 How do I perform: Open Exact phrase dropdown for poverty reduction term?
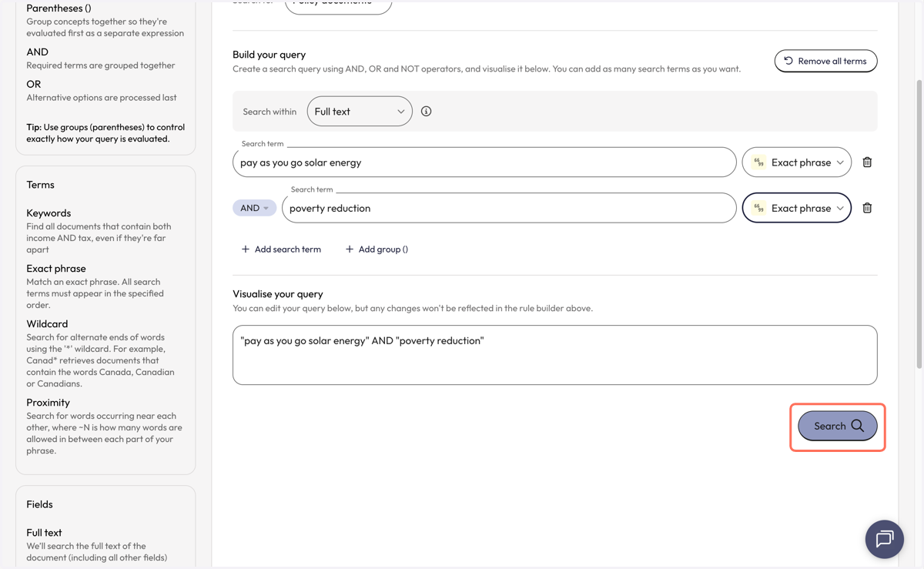pyautogui.click(x=797, y=208)
